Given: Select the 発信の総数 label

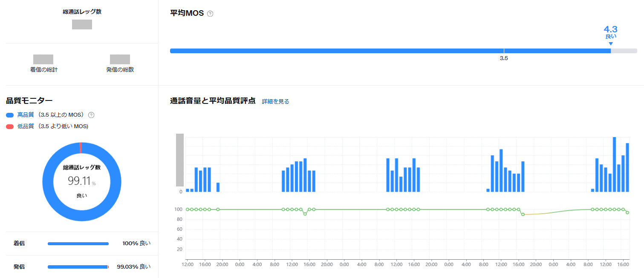Looking at the screenshot, I should pos(120,69).
